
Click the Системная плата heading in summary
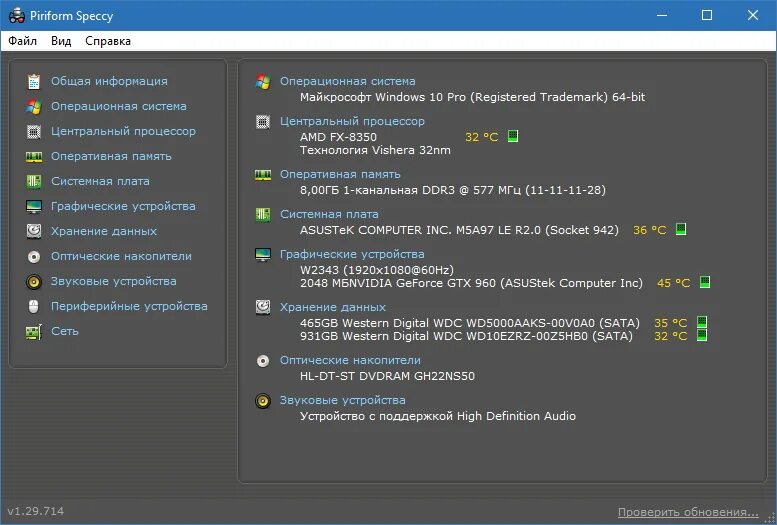[329, 214]
